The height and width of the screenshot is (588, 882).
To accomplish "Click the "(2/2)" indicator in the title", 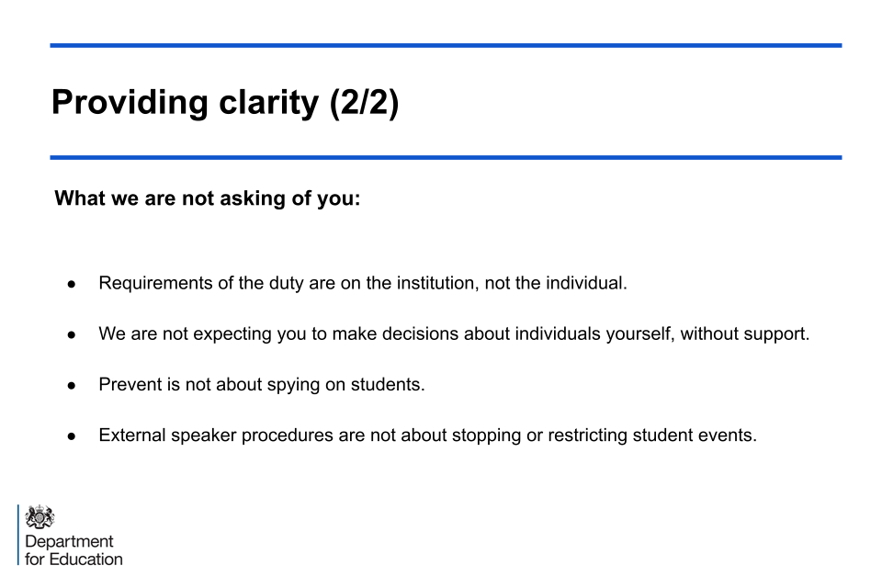I will (364, 102).
